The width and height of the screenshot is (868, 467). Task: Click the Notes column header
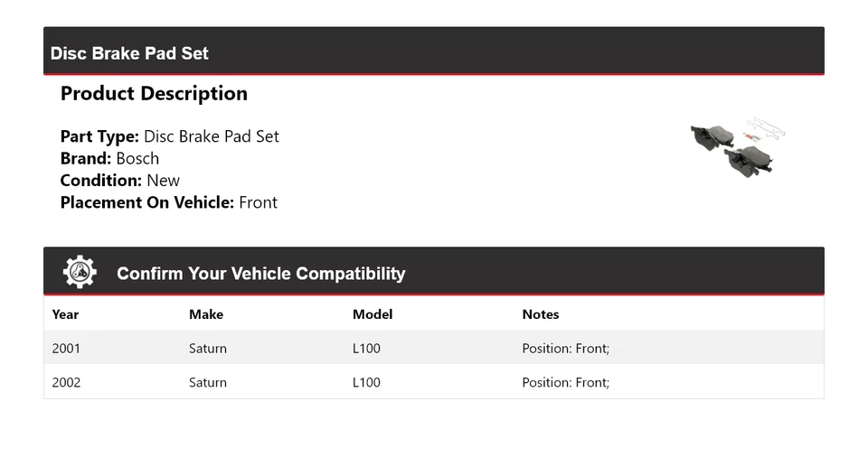click(x=541, y=314)
